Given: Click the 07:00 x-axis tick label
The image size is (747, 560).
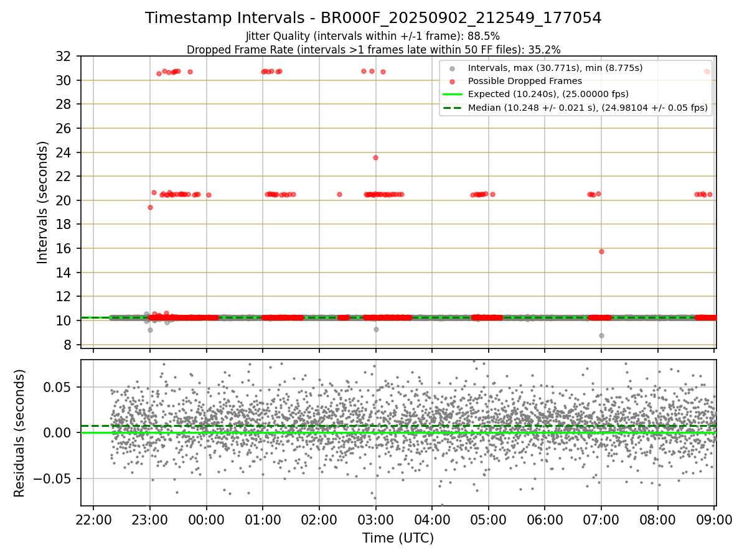Looking at the screenshot, I should point(601,521).
